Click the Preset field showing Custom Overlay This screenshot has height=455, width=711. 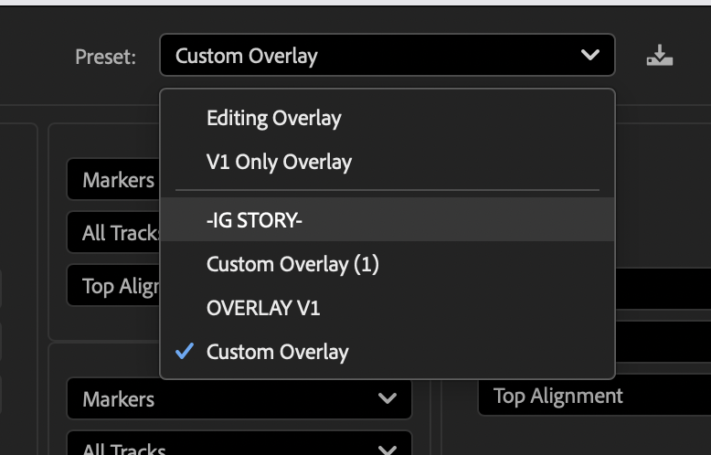[x=387, y=55]
